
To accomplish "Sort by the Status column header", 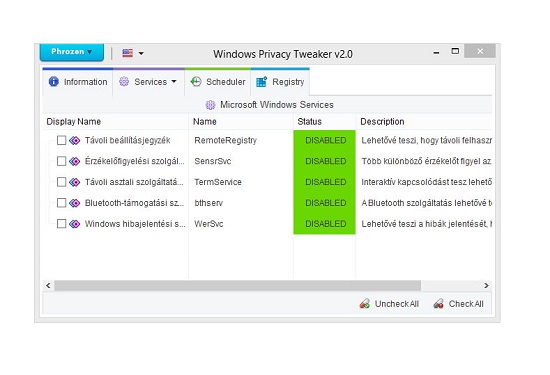I will click(x=324, y=122).
